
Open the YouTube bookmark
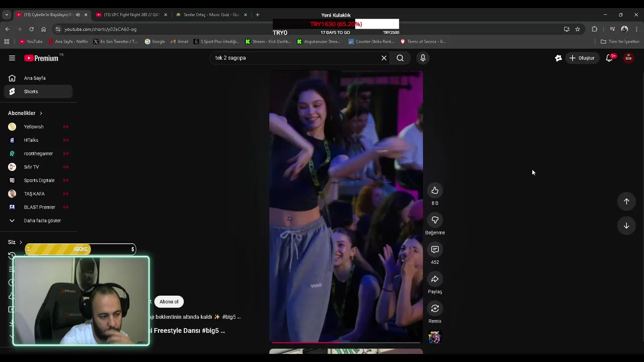tap(31, 42)
